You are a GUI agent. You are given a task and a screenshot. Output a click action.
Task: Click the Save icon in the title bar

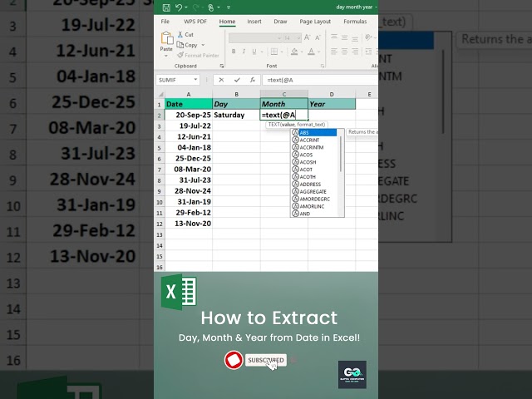[x=166, y=7]
